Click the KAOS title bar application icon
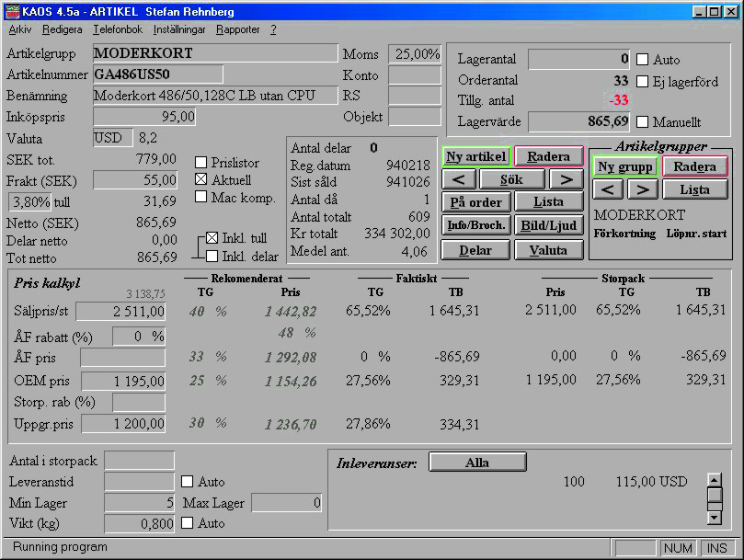744x560 pixels. 11,12
